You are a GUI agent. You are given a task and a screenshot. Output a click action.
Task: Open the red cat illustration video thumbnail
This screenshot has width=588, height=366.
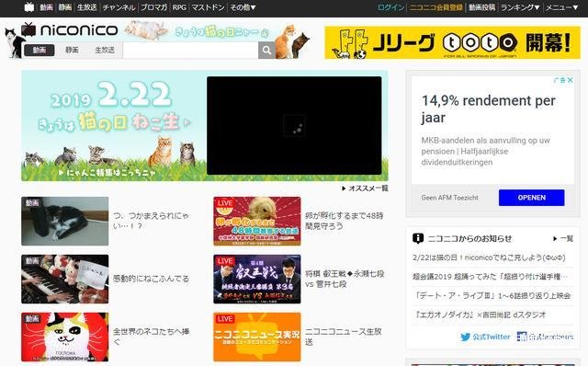[x=65, y=337]
